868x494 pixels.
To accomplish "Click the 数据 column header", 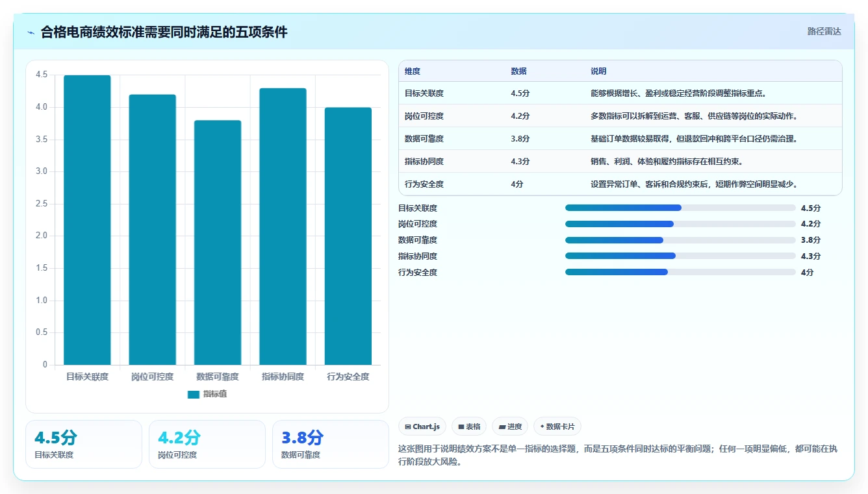I will click(x=519, y=71).
